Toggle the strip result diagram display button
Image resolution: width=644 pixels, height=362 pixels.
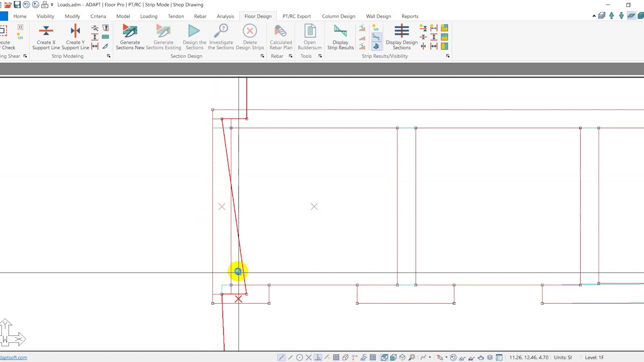point(377,37)
